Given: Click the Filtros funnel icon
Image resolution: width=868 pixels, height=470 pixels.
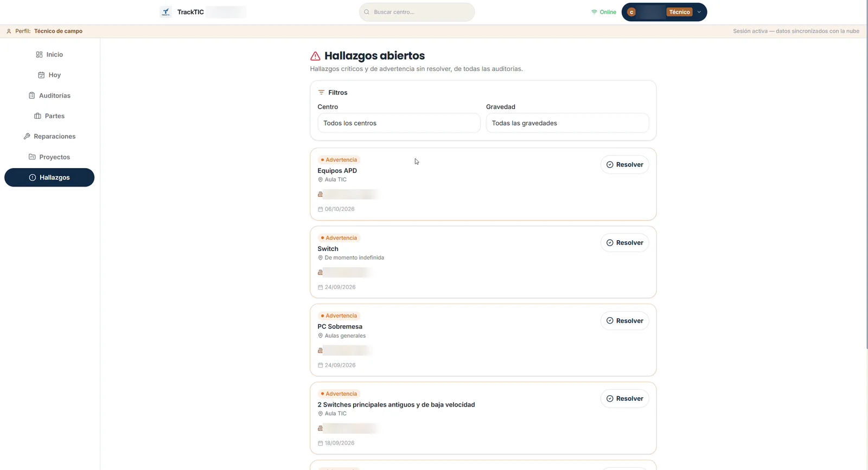Looking at the screenshot, I should [321, 93].
